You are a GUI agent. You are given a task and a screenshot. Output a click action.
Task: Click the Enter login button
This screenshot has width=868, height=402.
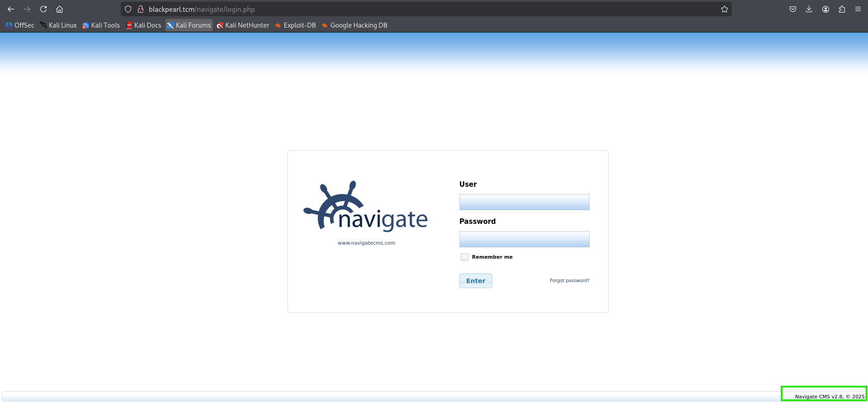[x=476, y=281]
